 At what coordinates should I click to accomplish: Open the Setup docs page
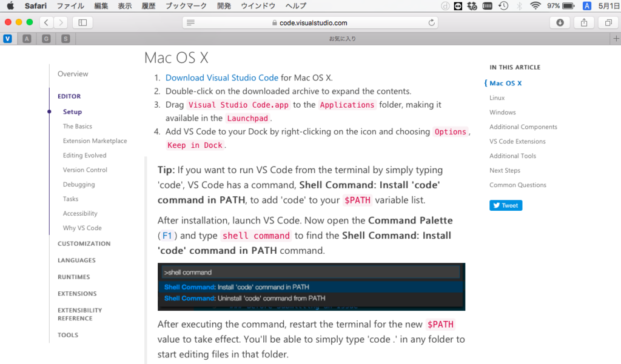point(73,111)
